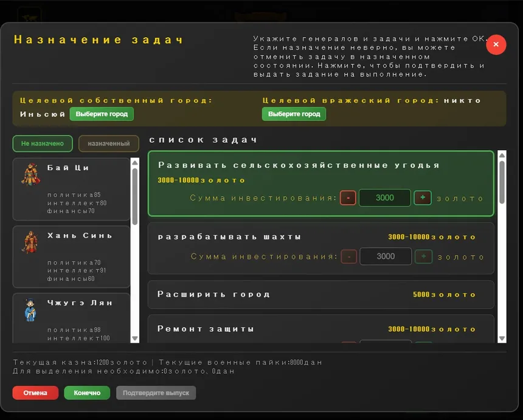Switch to the назначенный tab
This screenshot has height=420, width=523.
pyautogui.click(x=109, y=143)
